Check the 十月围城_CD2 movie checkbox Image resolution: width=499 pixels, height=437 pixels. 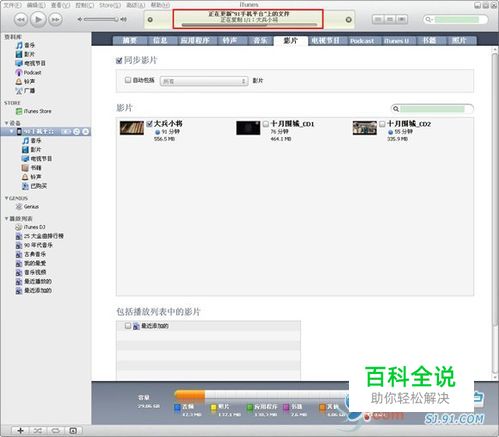pos(382,124)
